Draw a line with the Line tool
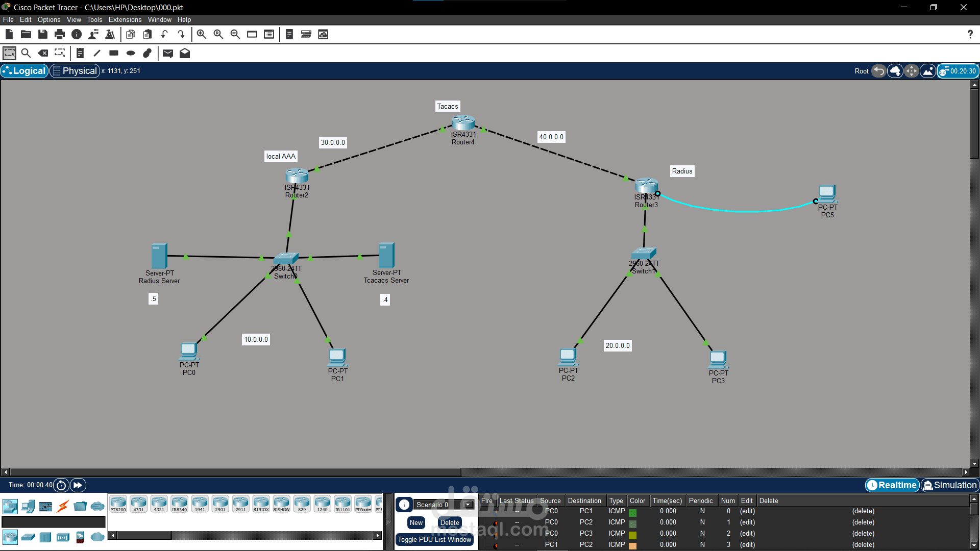 [97, 53]
